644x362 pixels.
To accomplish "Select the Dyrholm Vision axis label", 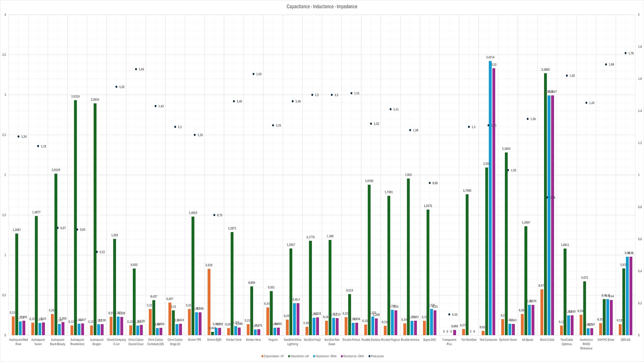I will pyautogui.click(x=508, y=340).
